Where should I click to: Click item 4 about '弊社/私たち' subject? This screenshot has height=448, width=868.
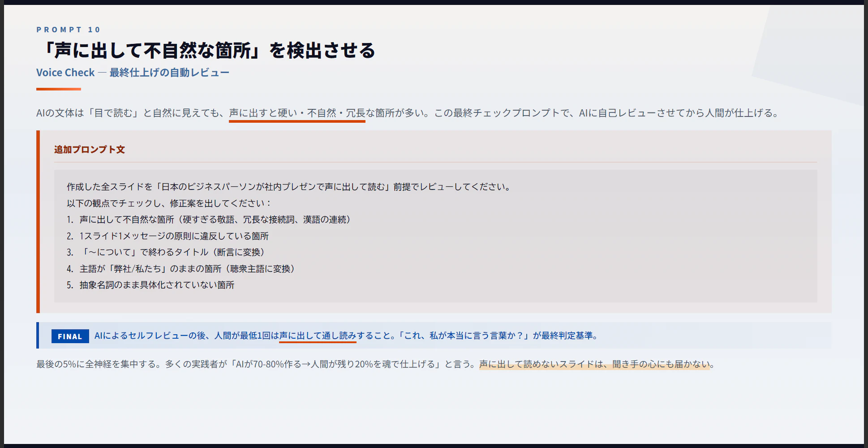pos(181,269)
